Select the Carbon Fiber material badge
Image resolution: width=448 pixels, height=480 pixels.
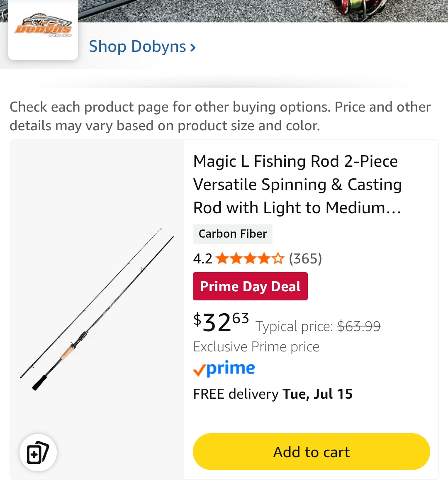[x=233, y=234]
